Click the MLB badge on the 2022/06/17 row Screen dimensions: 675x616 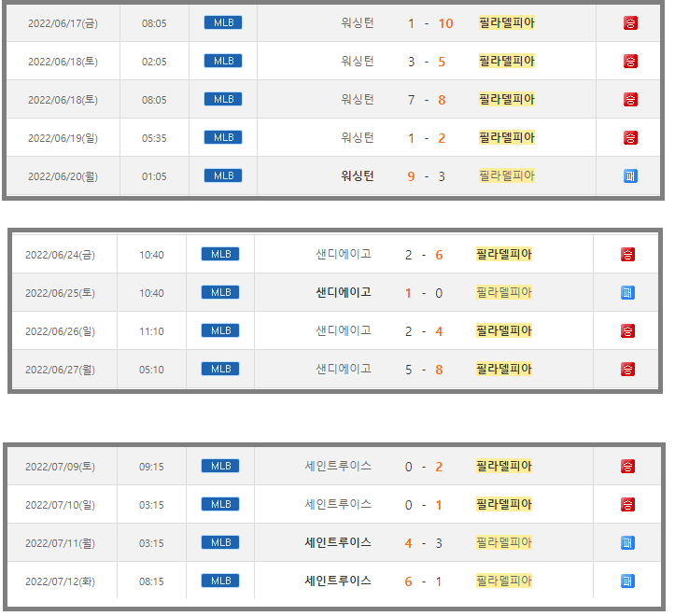(223, 22)
